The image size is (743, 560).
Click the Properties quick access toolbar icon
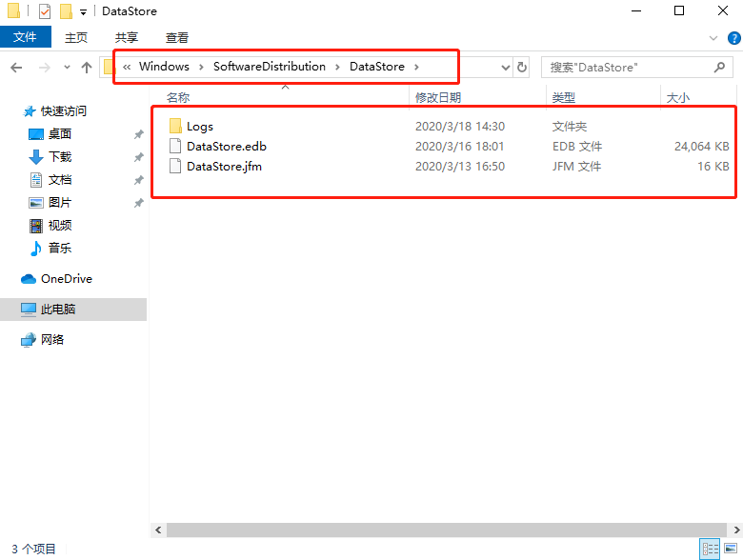[44, 11]
